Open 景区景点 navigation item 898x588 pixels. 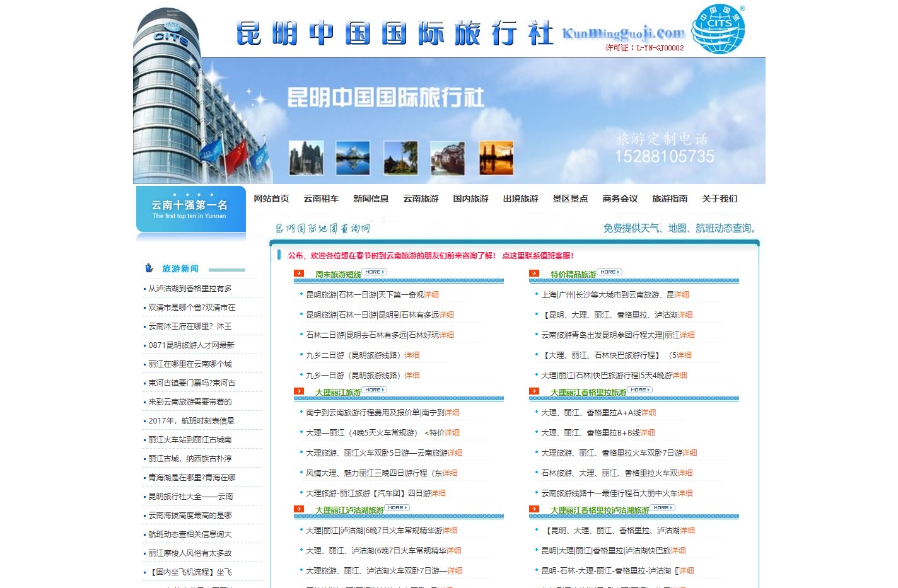tap(570, 199)
